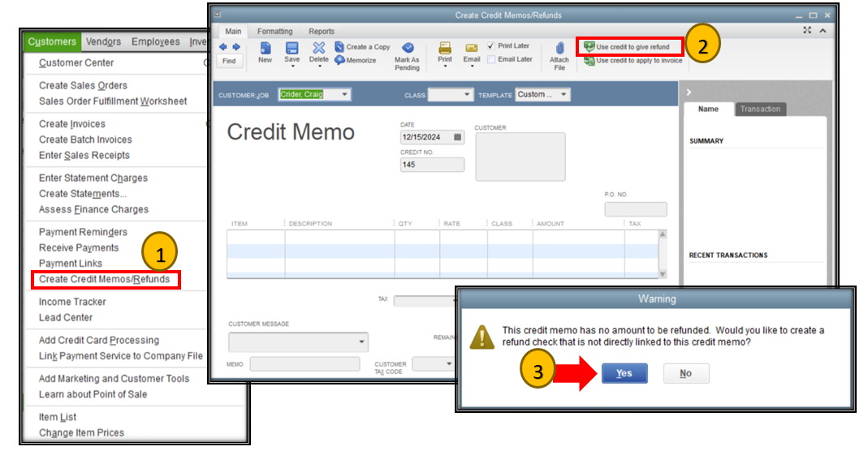Click the window menu icon at title bar left
The width and height of the screenshot is (868, 451).
pos(218,15)
